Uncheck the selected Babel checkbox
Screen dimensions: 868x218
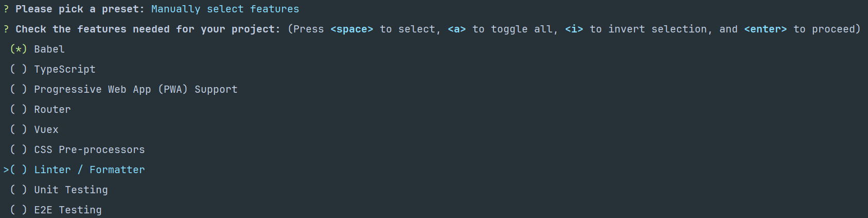(19, 49)
